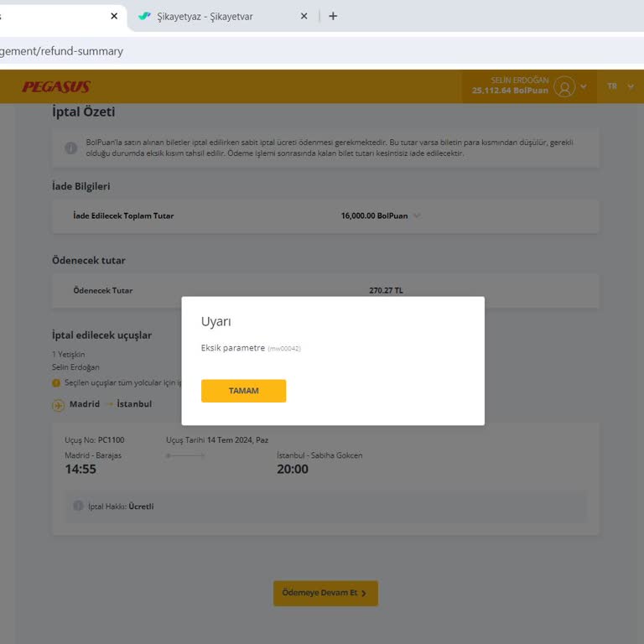Click the Şikayetvar tab favicon

[145, 16]
